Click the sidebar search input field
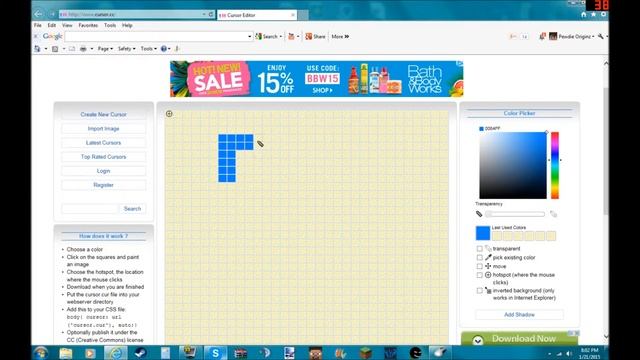 pos(90,209)
